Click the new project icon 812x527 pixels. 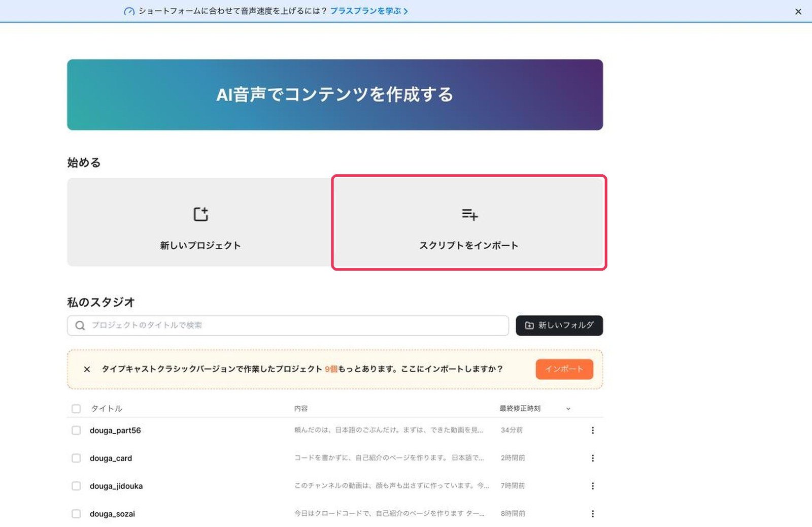pos(201,214)
